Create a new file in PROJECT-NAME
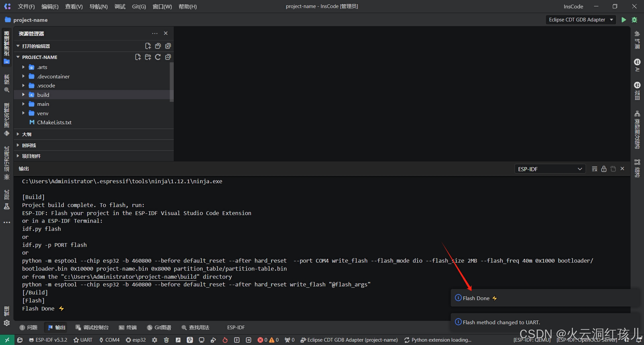The height and width of the screenshot is (345, 644). (x=138, y=57)
